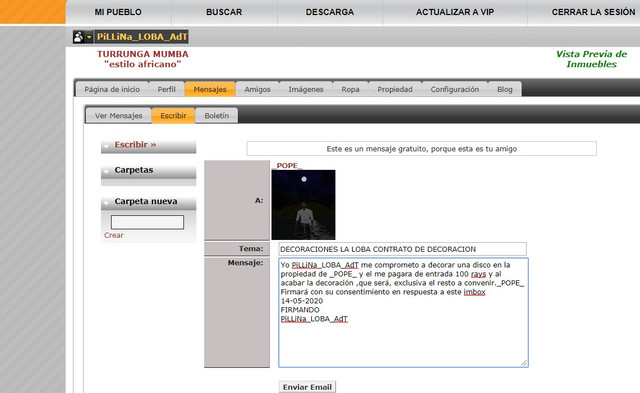Open the Configuración tab
The width and height of the screenshot is (640, 393).
coord(455,89)
